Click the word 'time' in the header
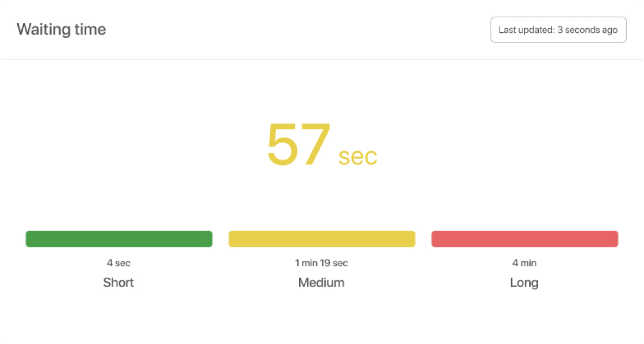 (x=91, y=29)
